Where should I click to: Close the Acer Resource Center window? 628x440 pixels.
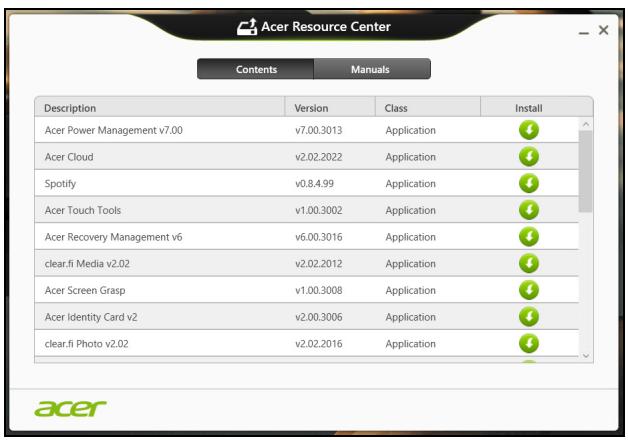[x=604, y=30]
